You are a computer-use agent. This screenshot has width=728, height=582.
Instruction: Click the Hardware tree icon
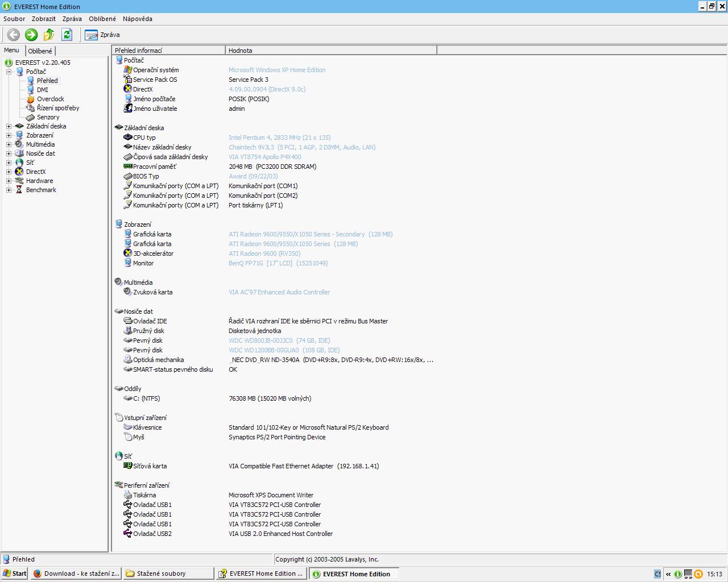click(19, 181)
